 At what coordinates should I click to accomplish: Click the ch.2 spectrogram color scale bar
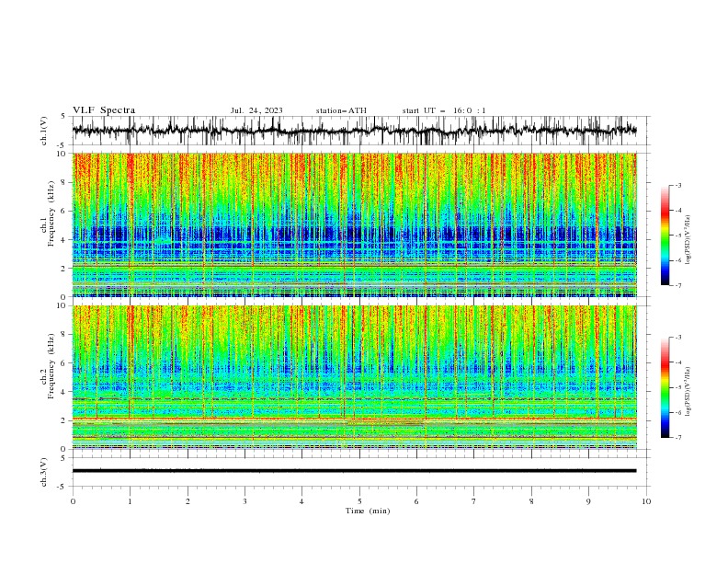[665, 387]
